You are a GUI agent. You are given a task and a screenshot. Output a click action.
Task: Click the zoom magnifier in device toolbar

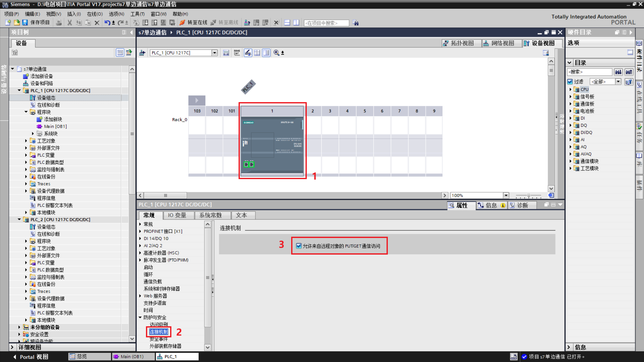pyautogui.click(x=276, y=53)
